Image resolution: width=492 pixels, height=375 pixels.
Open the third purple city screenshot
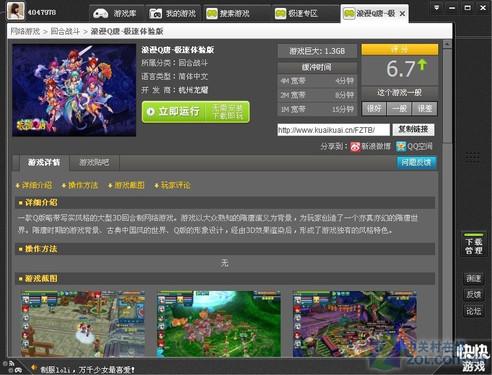(x=355, y=324)
